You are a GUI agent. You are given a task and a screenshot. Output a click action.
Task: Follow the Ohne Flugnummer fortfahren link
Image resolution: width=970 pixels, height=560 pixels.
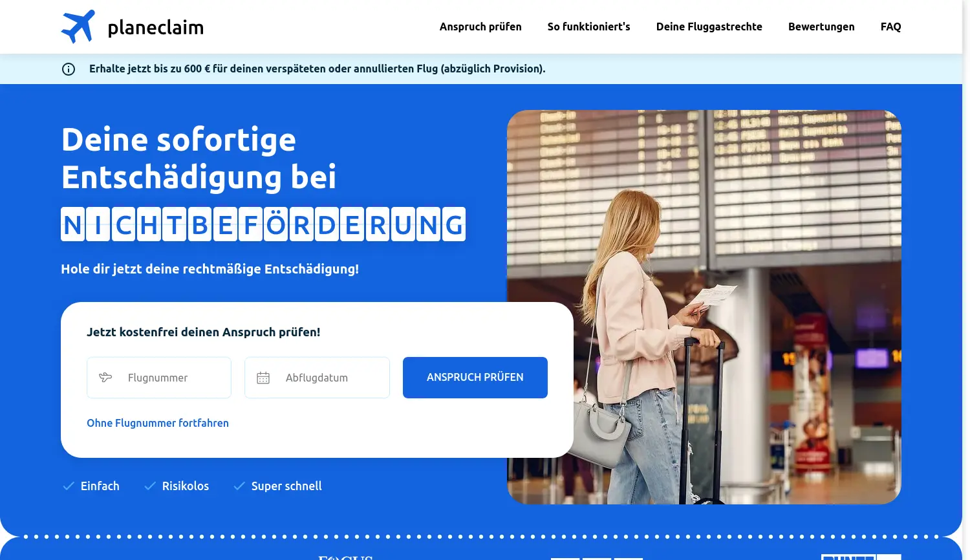pos(158,423)
